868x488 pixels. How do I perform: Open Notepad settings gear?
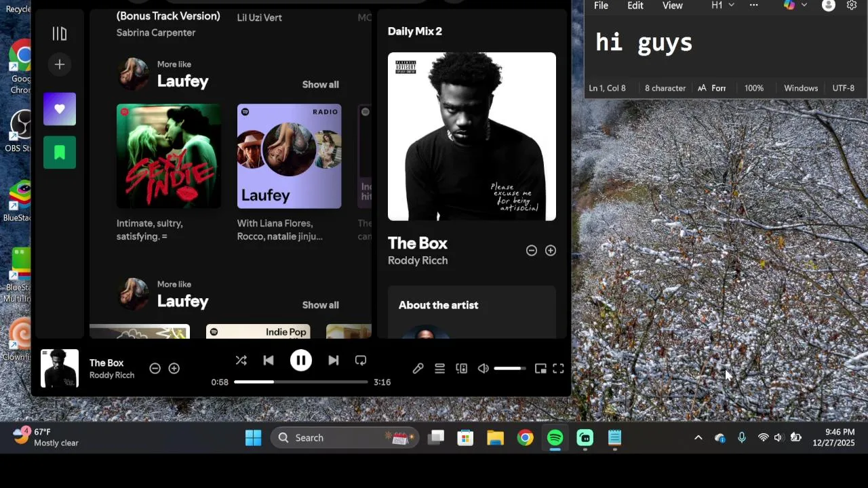pos(852,5)
